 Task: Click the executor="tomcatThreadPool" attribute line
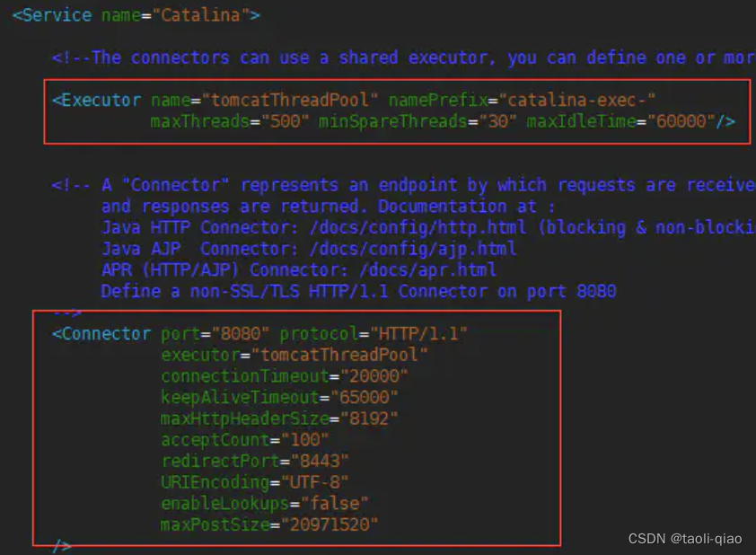pyautogui.click(x=294, y=355)
